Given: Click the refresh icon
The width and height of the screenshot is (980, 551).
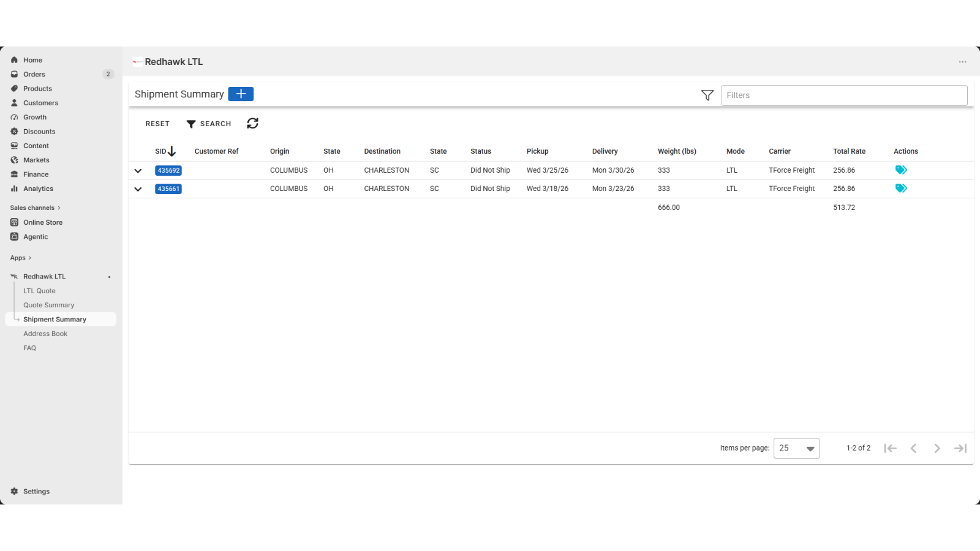Looking at the screenshot, I should (252, 124).
